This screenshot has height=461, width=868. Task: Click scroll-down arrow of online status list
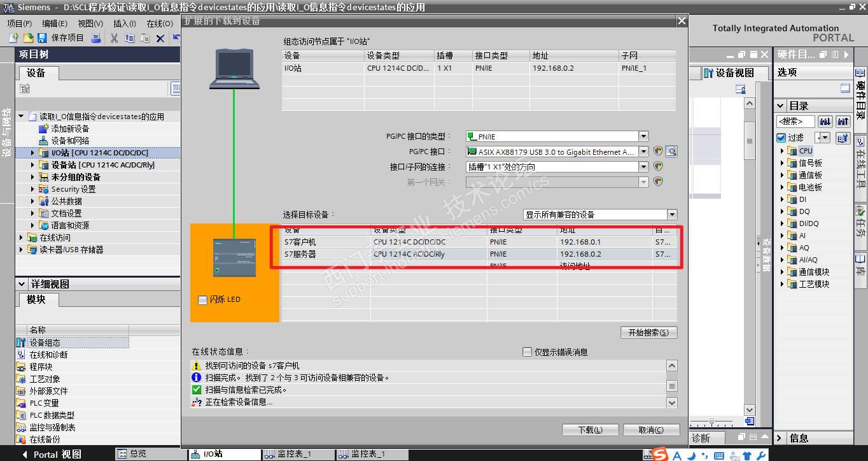pyautogui.click(x=672, y=402)
